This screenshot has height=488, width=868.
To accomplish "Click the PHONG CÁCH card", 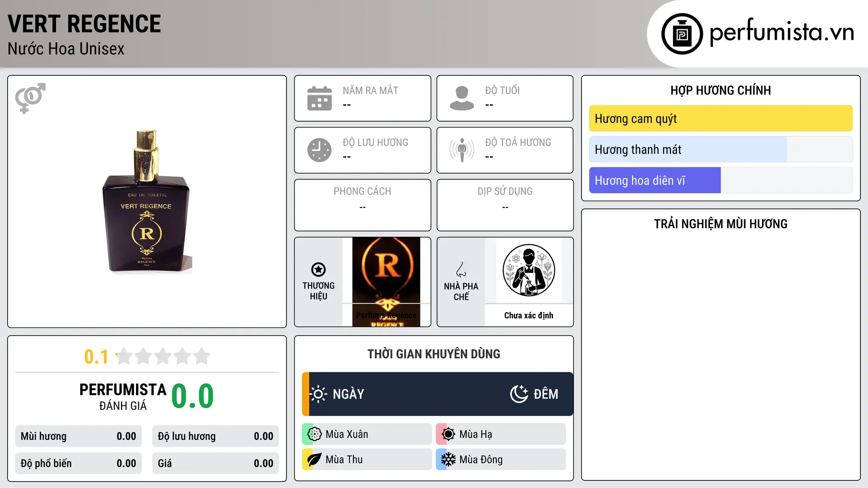I will 362,205.
